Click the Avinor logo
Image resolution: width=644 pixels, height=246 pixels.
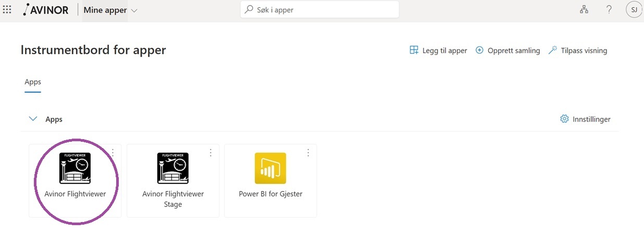tap(46, 10)
